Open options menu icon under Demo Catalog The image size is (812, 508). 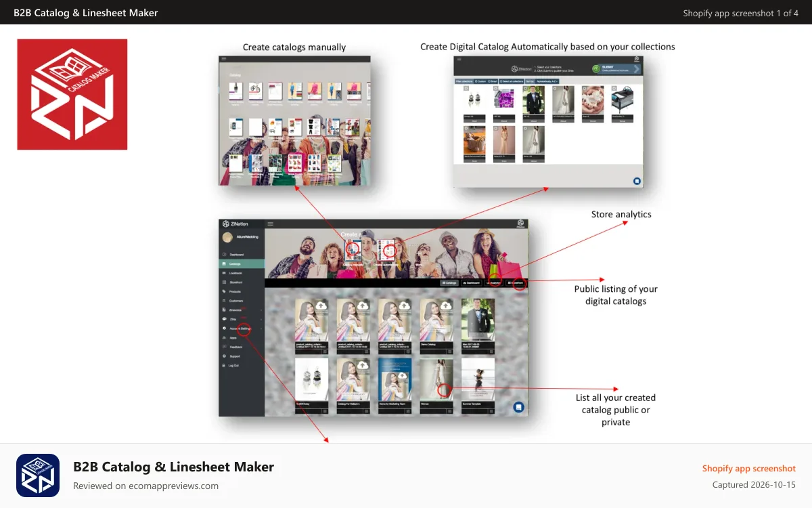coord(449,352)
